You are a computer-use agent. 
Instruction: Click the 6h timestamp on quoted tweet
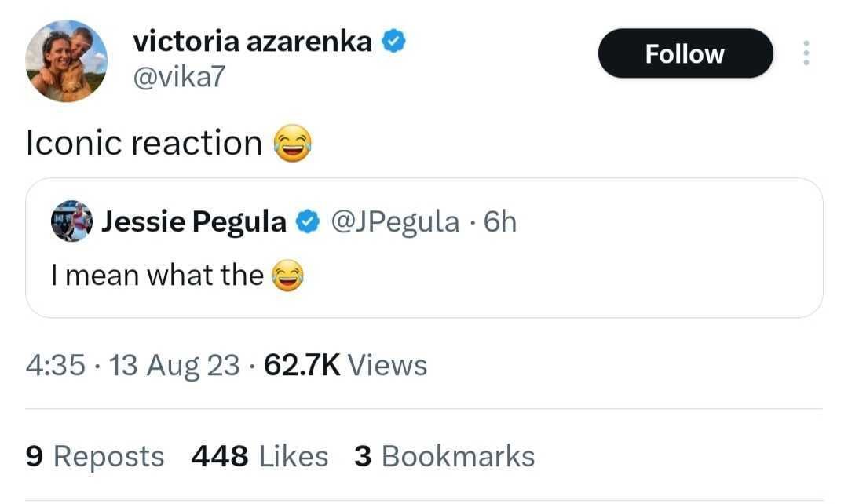pos(500,222)
